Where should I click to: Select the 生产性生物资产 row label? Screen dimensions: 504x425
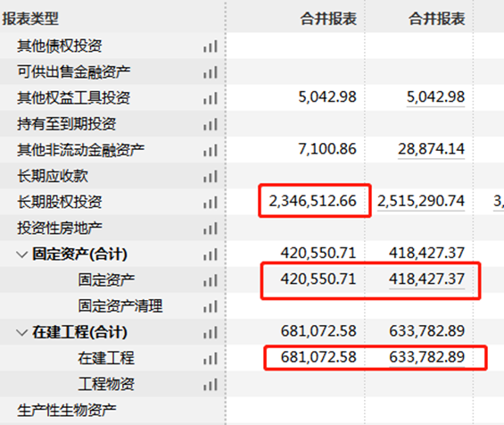(67, 411)
